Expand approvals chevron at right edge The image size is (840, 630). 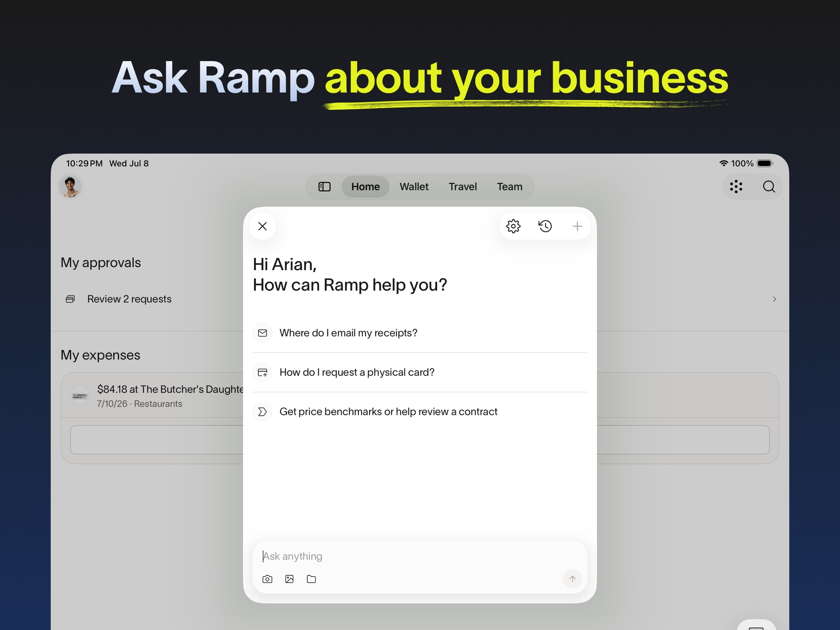774,299
